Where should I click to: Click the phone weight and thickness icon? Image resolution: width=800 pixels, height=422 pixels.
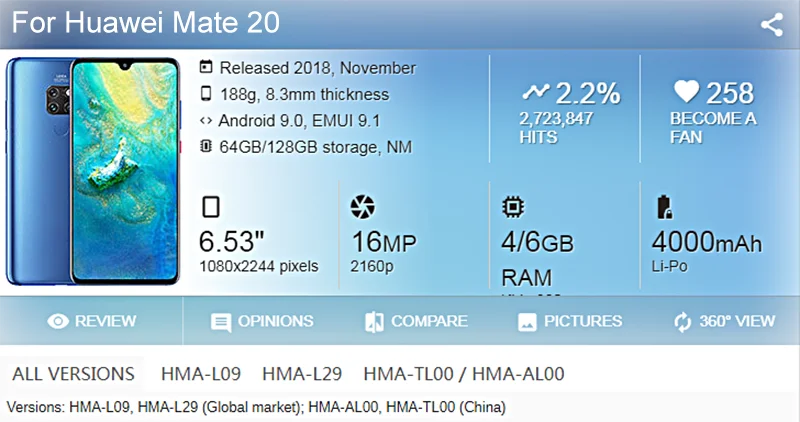[206, 93]
